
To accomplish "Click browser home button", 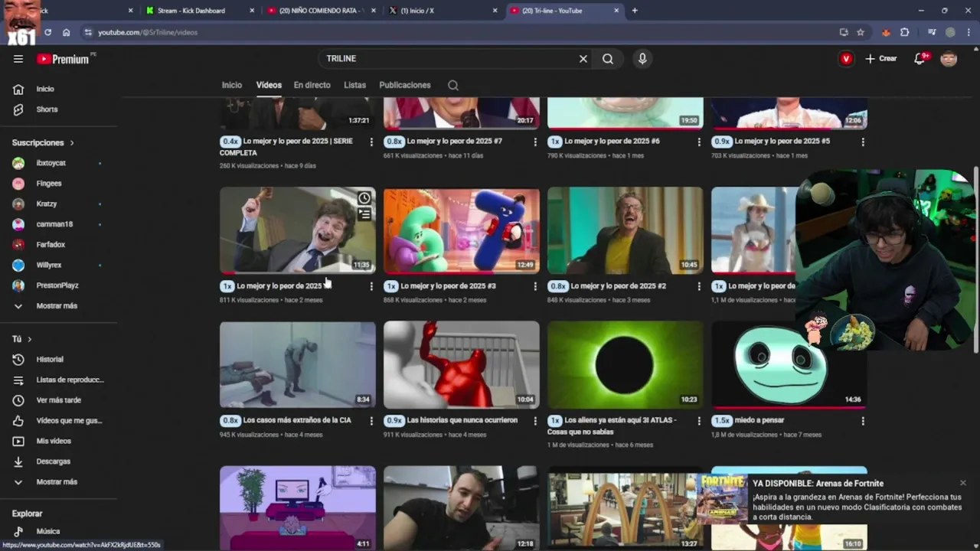I will (x=67, y=32).
